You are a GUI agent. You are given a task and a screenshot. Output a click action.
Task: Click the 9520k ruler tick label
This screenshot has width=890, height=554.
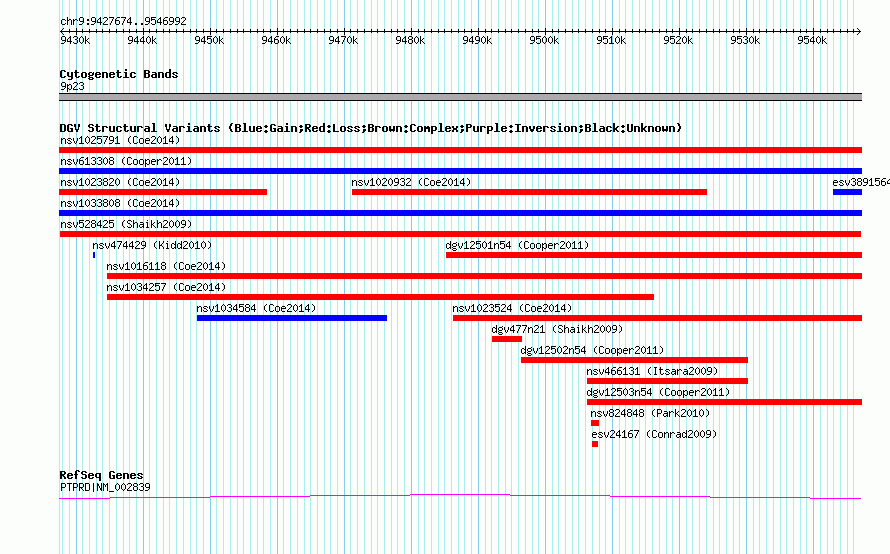point(678,40)
